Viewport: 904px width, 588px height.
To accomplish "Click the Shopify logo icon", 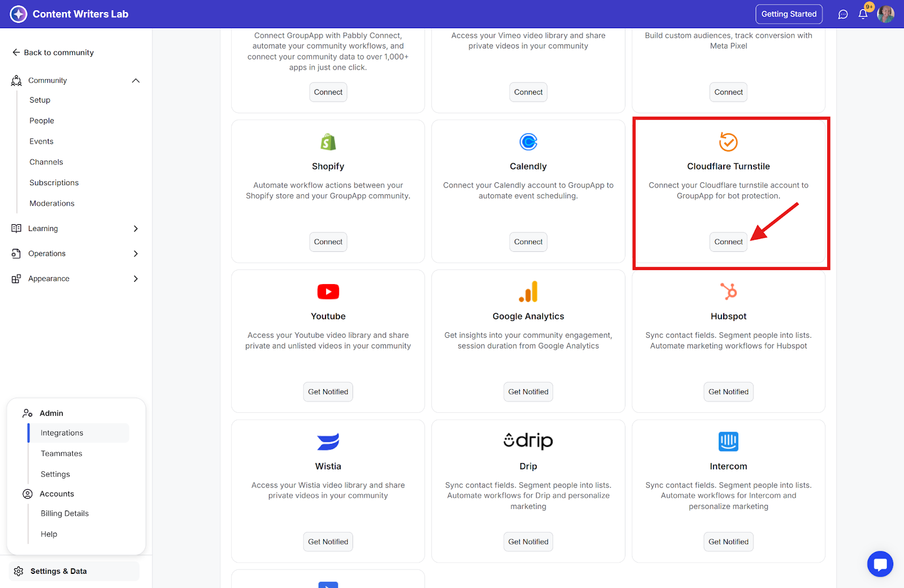I will [328, 142].
